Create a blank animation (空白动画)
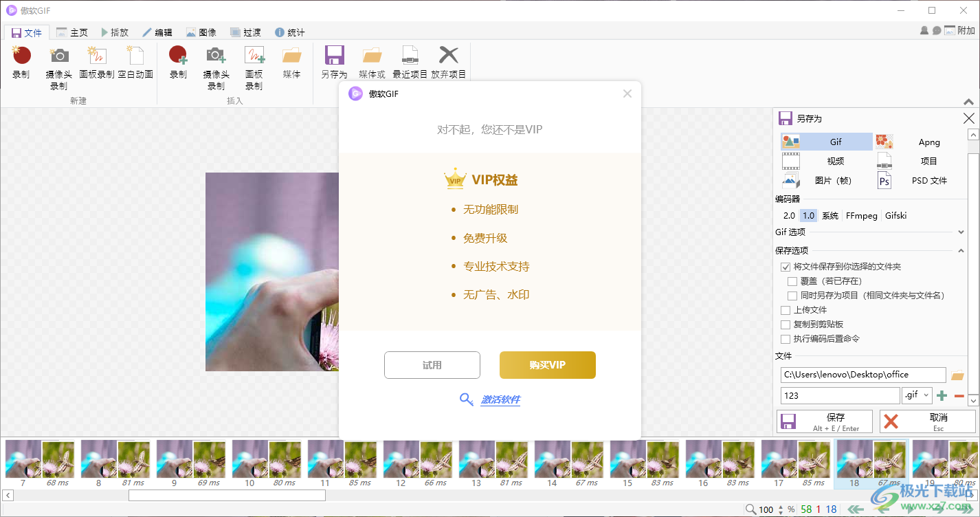980x517 pixels. [135, 56]
